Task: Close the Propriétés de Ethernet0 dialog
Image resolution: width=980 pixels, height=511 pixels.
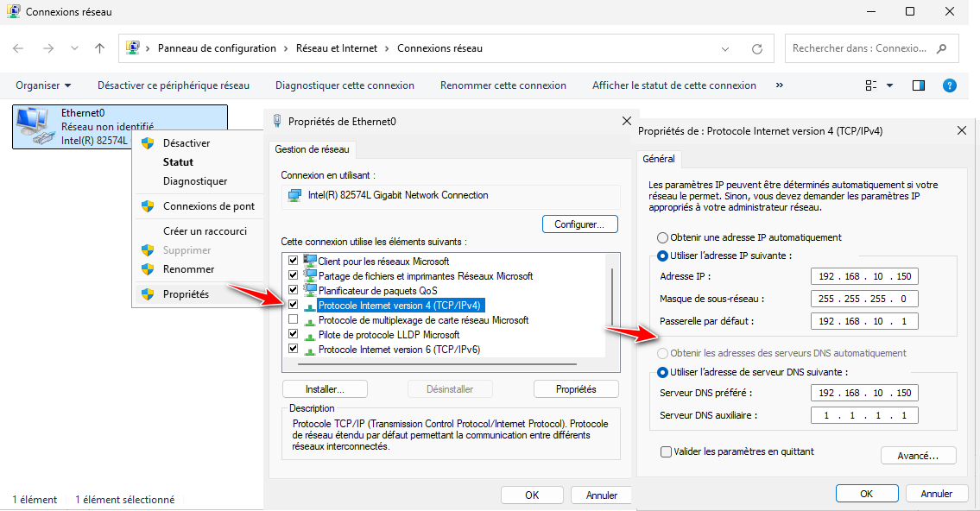Action: click(x=626, y=121)
